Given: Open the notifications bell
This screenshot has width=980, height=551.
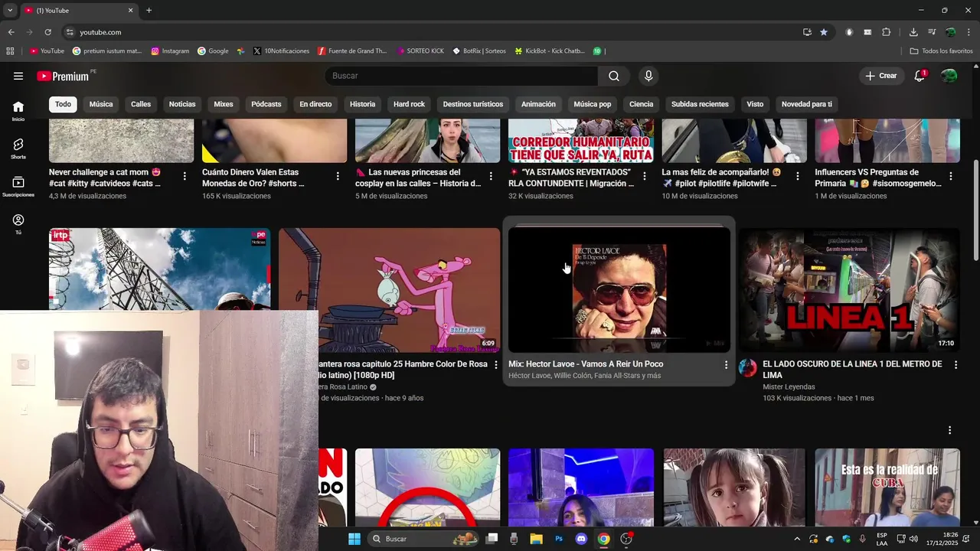Looking at the screenshot, I should click(920, 76).
